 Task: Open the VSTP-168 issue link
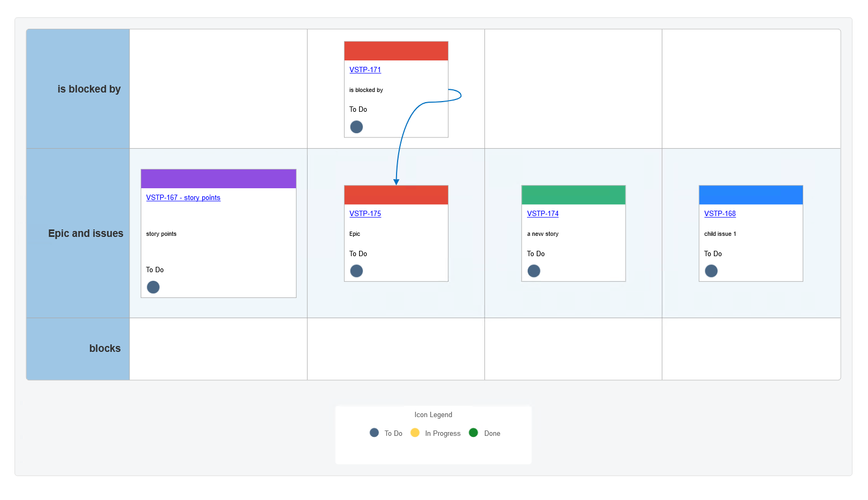pyautogui.click(x=720, y=213)
